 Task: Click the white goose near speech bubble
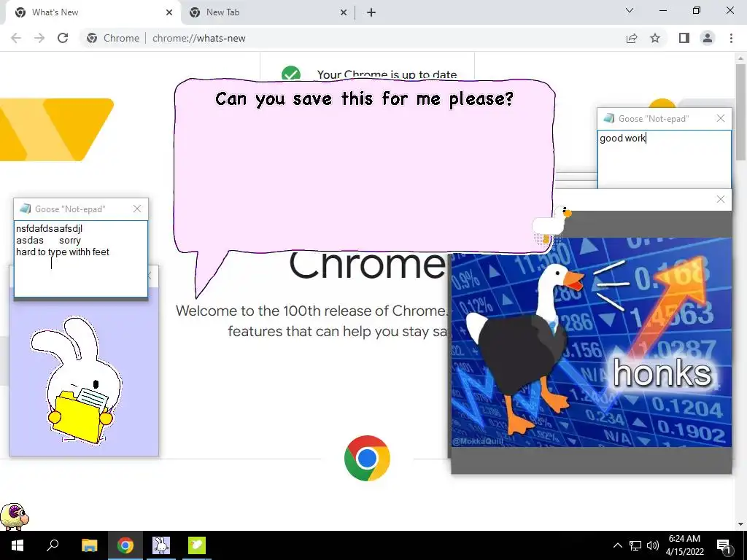551,225
